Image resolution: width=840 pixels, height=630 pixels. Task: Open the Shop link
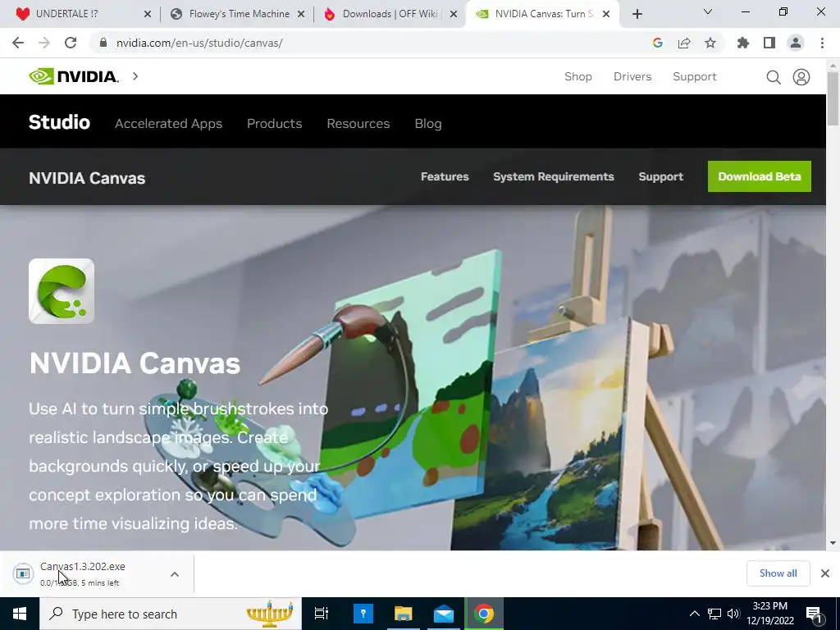pyautogui.click(x=578, y=76)
